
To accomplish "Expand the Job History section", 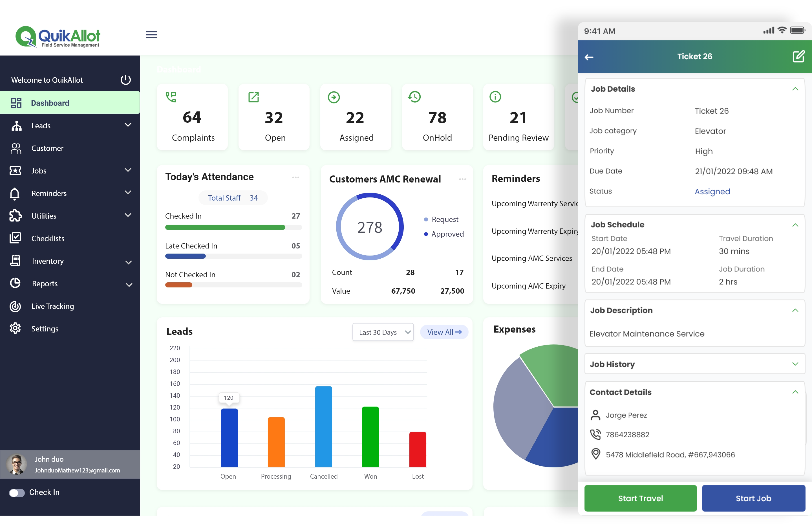I will (x=796, y=364).
